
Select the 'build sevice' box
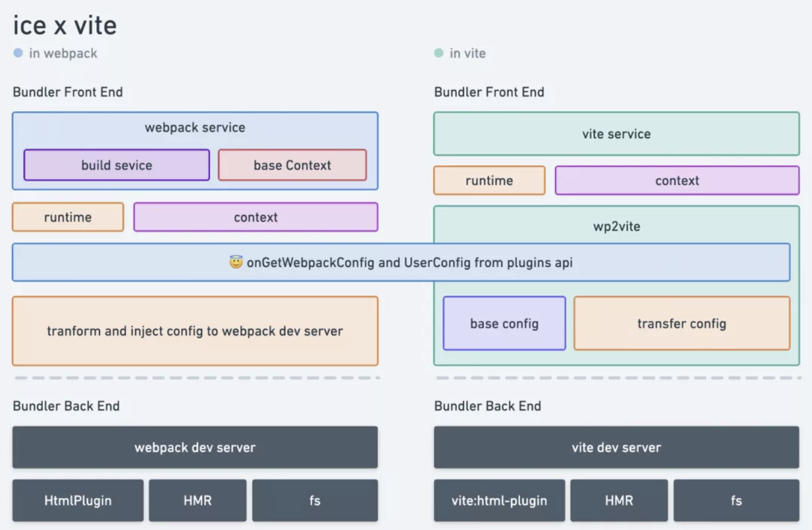pyautogui.click(x=116, y=165)
